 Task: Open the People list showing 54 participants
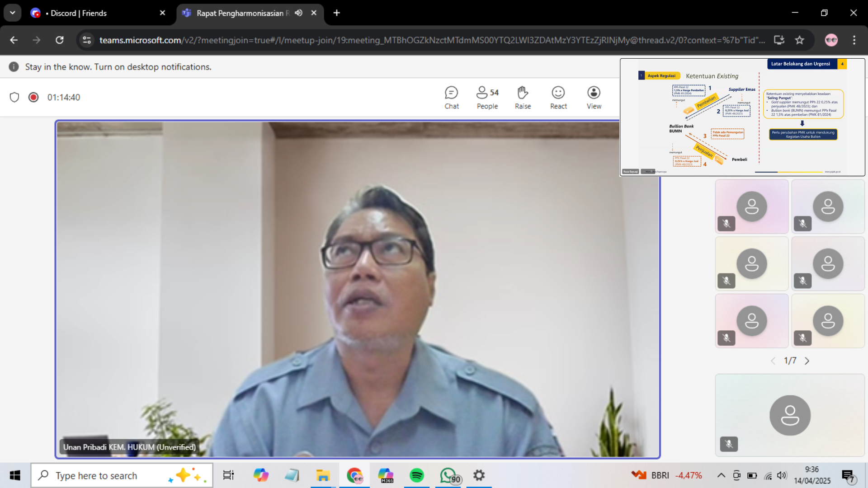click(x=487, y=98)
